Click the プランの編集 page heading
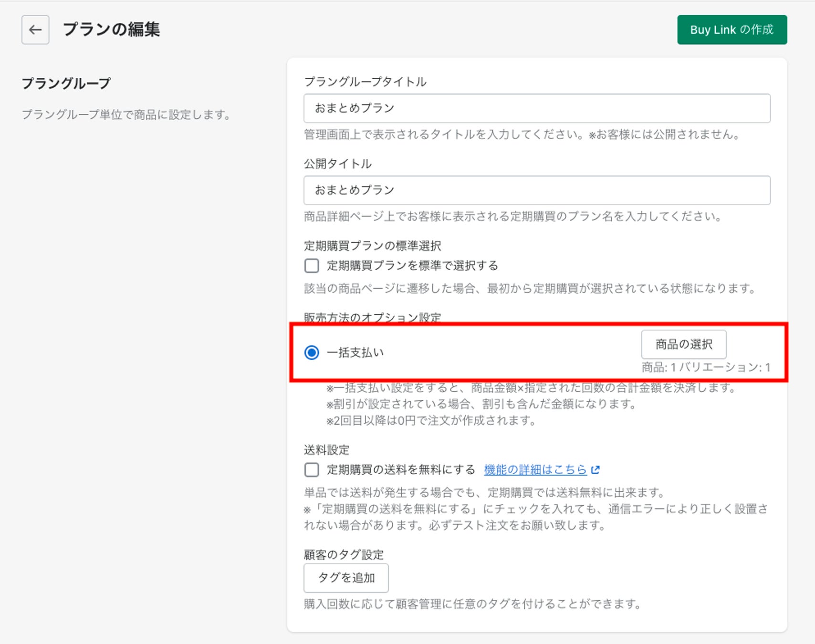Viewport: 815px width, 644px height. (x=112, y=30)
